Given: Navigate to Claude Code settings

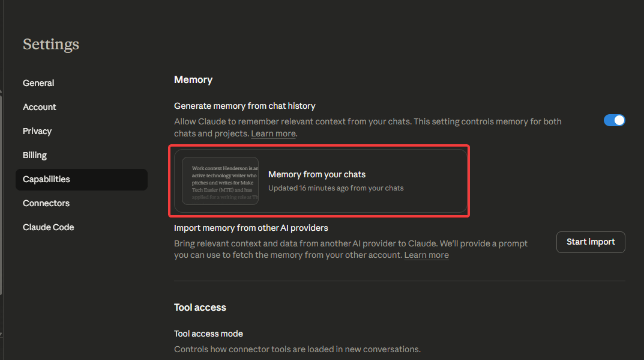Looking at the screenshot, I should coord(49,227).
